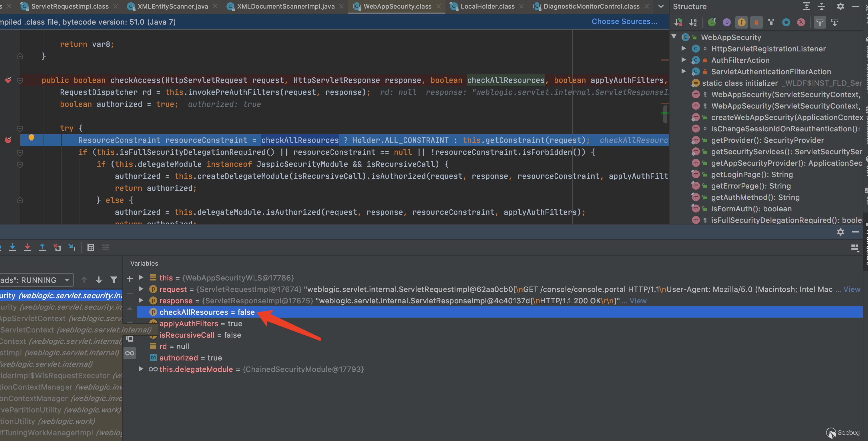Toggle breakpoint on the checkAccess method line

click(8, 80)
